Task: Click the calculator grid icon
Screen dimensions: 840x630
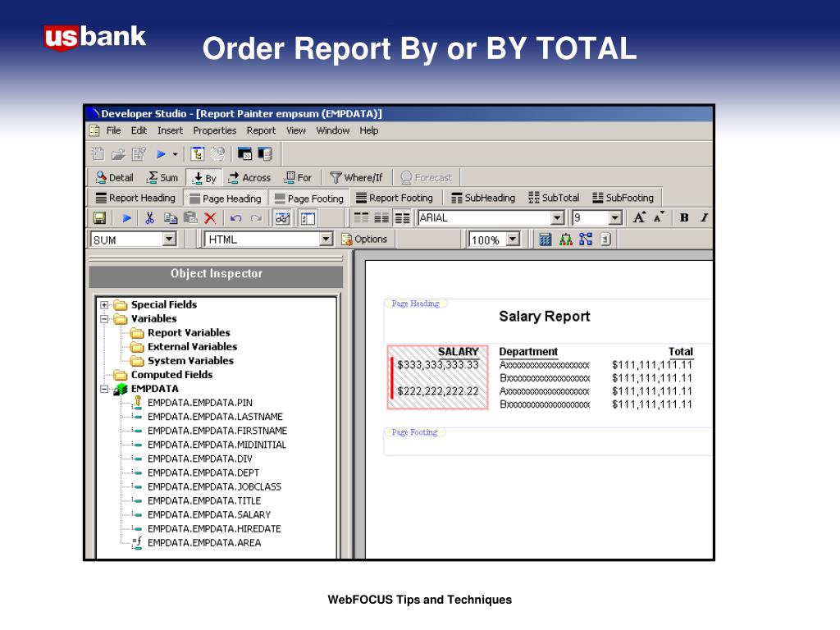Action: point(545,239)
